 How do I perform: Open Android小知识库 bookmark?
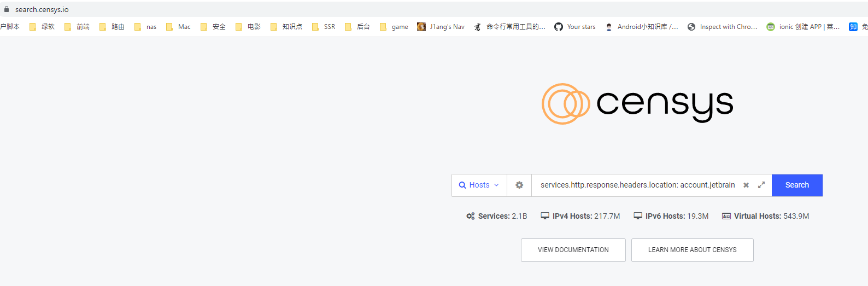pyautogui.click(x=642, y=27)
